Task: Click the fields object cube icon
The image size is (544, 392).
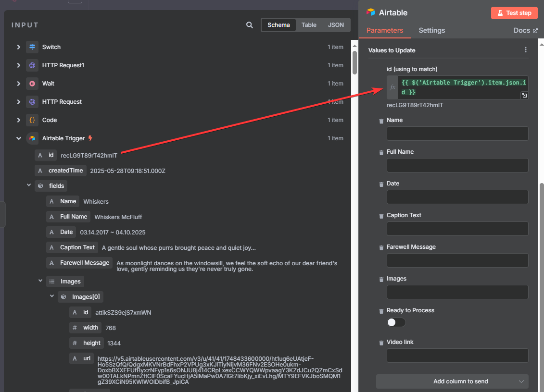Action: (x=40, y=186)
